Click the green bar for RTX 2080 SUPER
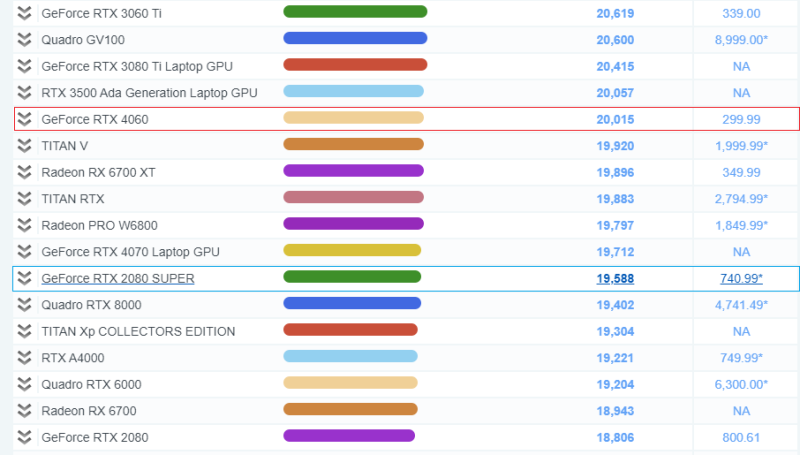Screen dimensions: 800x455 click(352, 277)
